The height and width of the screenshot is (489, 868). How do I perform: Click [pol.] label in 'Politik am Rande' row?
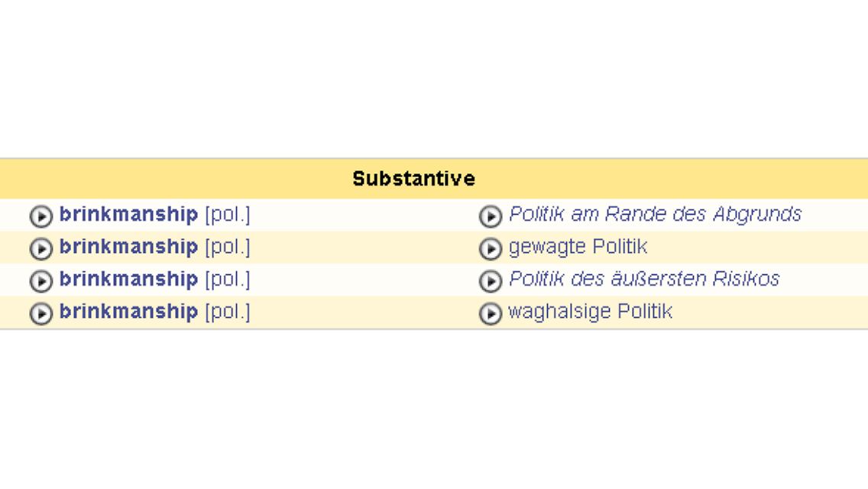pos(228,214)
